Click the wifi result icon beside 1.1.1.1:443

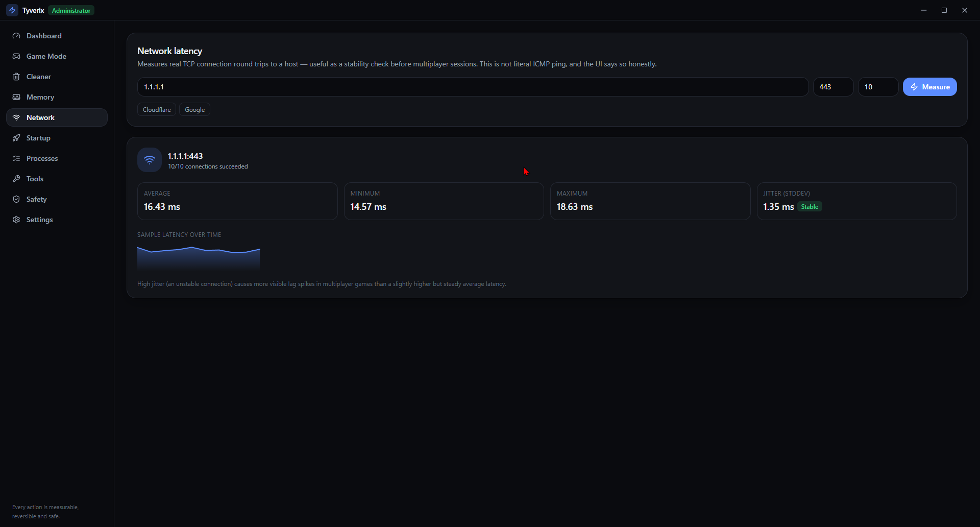[x=150, y=160]
